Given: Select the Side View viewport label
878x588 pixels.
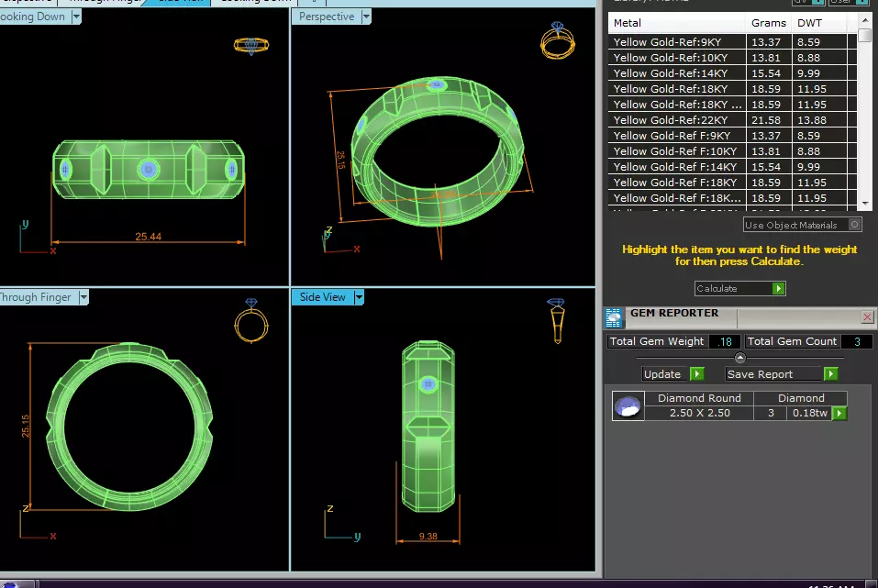Looking at the screenshot, I should [323, 297].
